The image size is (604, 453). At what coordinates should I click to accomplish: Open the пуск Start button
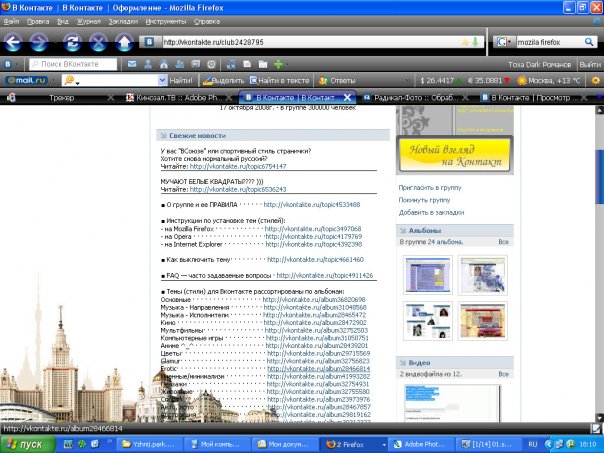point(28,444)
